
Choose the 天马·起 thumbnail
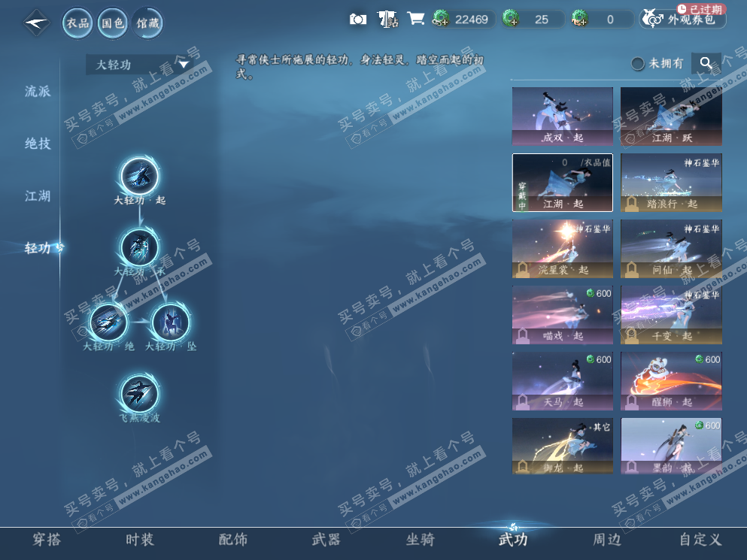coord(563,381)
